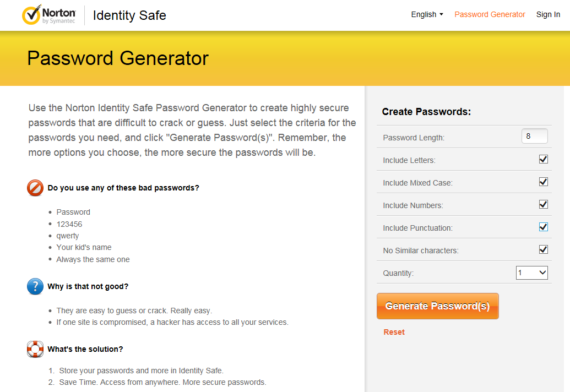Click the lifebuoy solution icon
Image resolution: width=570 pixels, height=392 pixels.
[35, 349]
